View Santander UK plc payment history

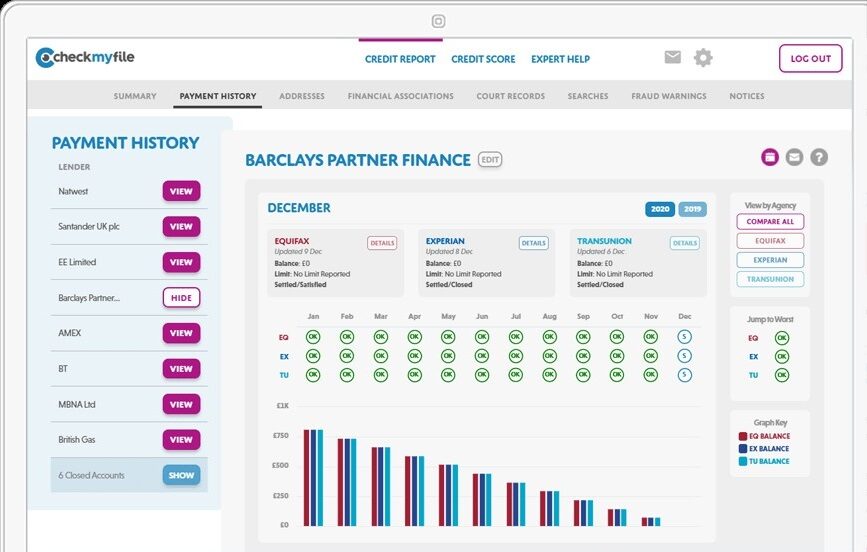[181, 227]
